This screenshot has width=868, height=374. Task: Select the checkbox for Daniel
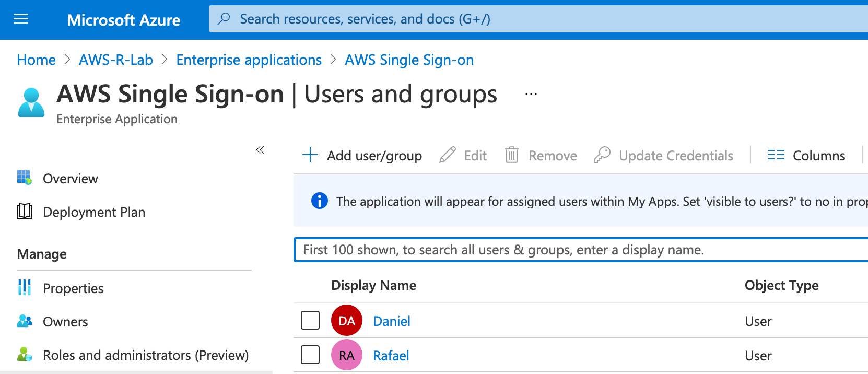point(310,320)
